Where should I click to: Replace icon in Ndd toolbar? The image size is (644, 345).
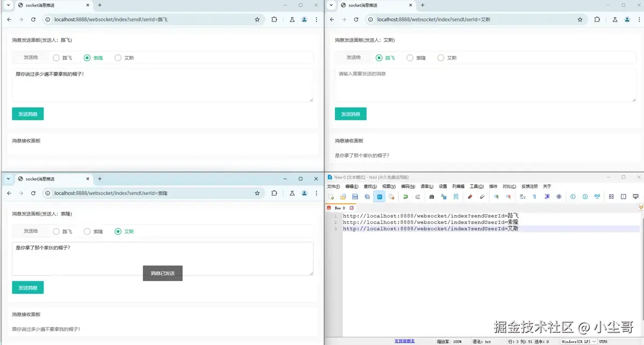444,197
